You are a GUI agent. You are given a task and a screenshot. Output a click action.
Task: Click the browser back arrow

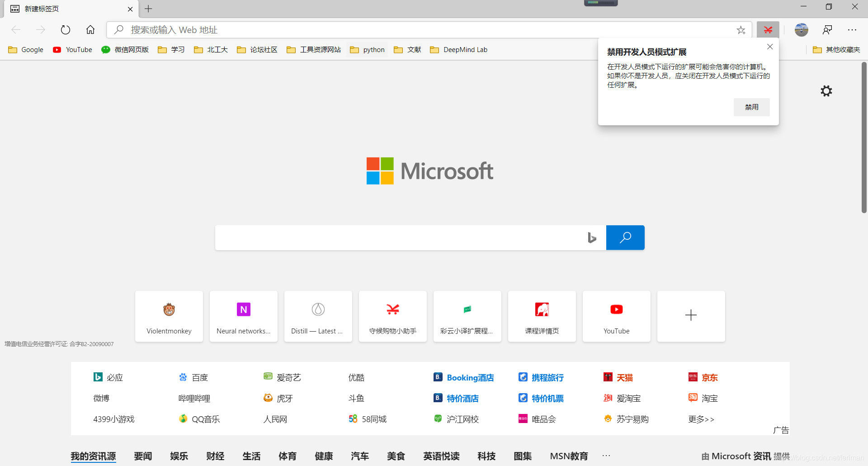click(x=16, y=30)
